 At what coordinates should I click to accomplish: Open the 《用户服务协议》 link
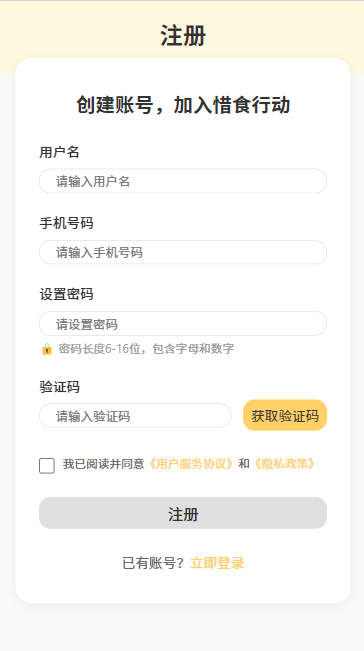click(x=191, y=464)
